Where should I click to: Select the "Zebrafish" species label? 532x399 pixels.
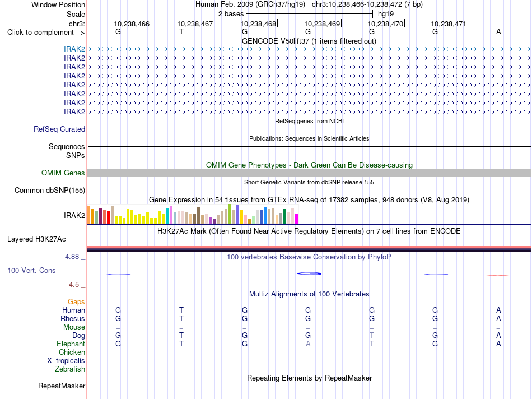(70, 369)
